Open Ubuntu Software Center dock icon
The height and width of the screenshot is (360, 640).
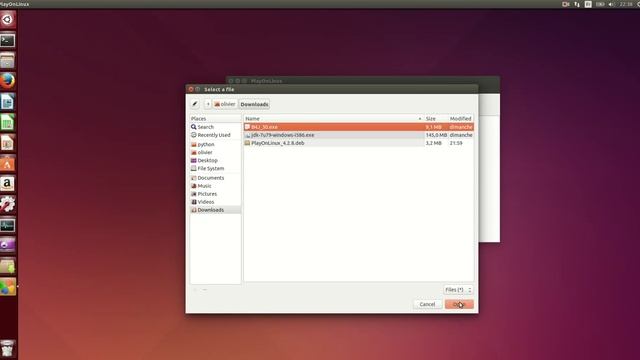8,163
